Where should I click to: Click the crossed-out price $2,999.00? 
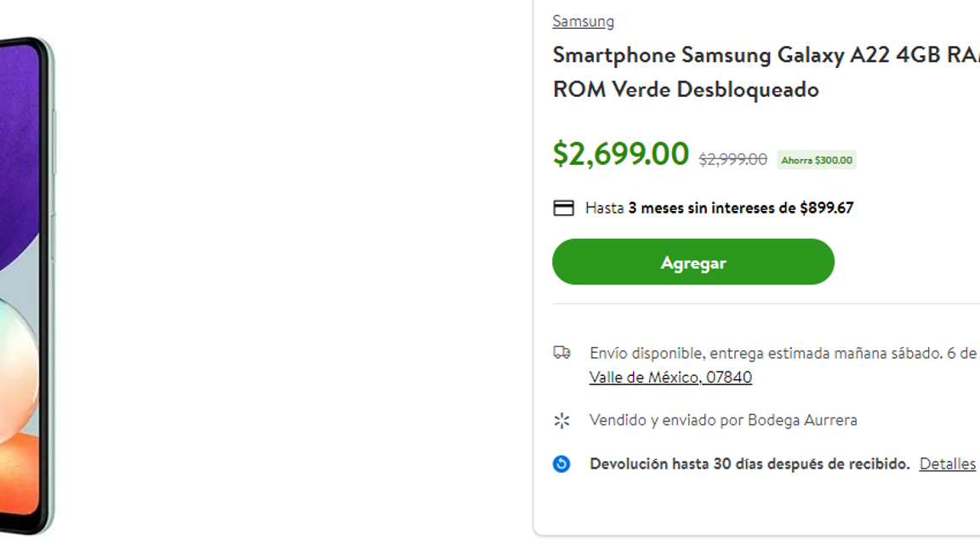pos(732,159)
